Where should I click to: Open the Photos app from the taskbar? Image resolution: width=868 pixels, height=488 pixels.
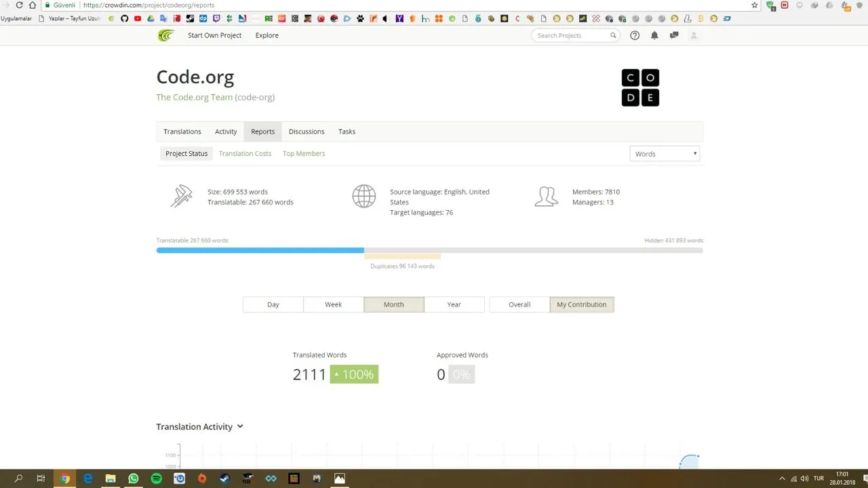point(339,479)
